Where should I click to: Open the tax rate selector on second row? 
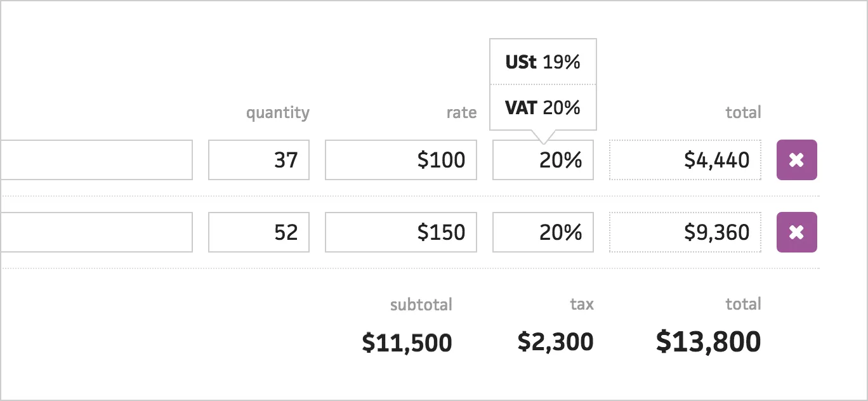(542, 232)
